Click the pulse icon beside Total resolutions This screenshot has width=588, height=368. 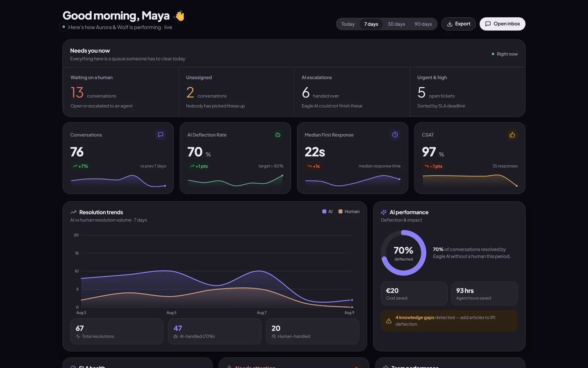click(78, 336)
